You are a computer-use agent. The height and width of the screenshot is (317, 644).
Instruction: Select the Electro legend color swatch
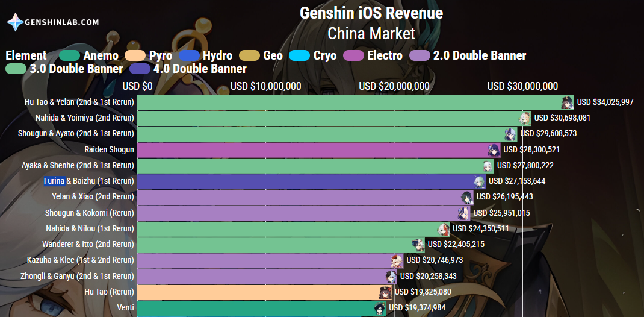(353, 55)
